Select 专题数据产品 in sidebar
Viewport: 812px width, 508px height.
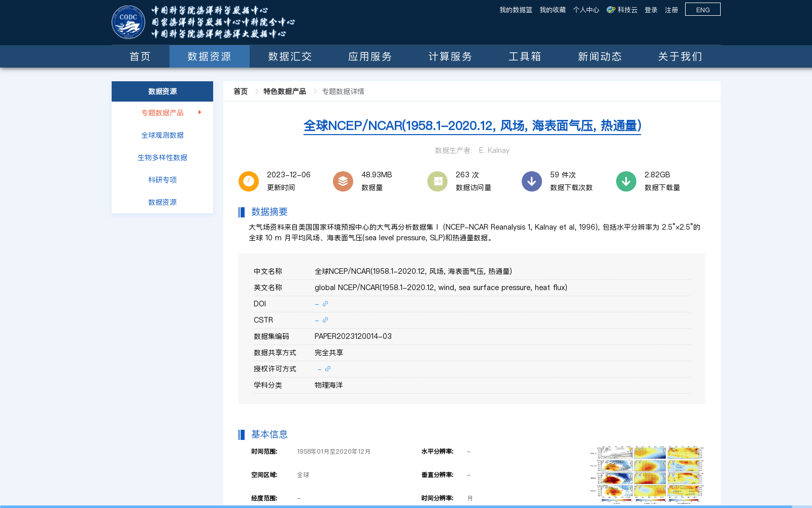162,113
